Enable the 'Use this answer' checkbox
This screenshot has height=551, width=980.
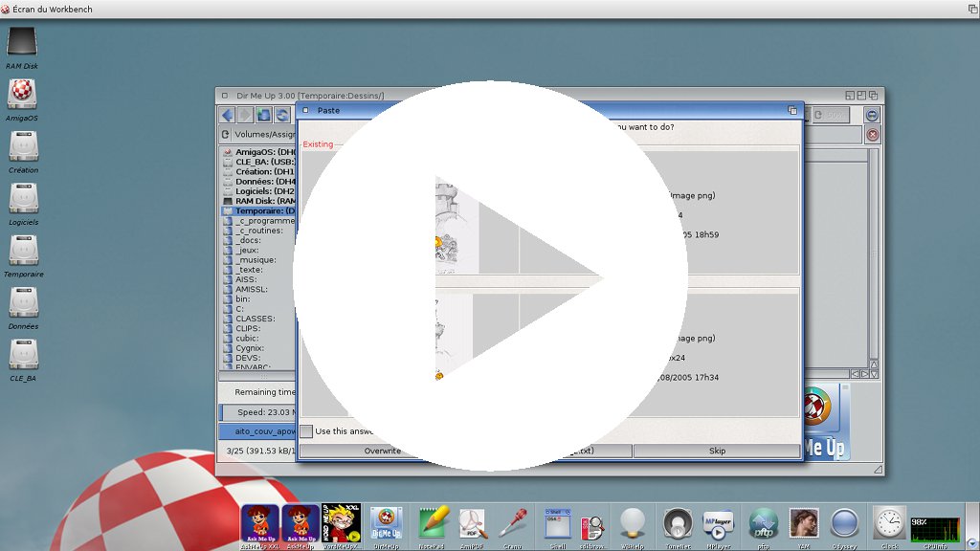point(306,431)
